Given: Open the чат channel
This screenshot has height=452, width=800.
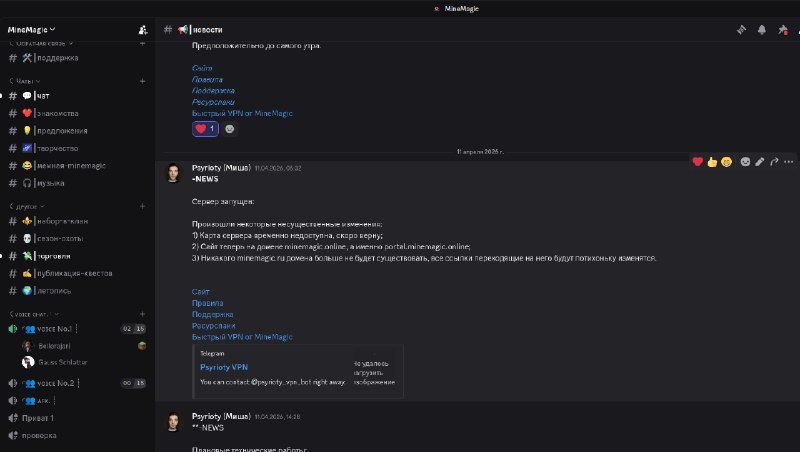Looking at the screenshot, I should coord(77,95).
